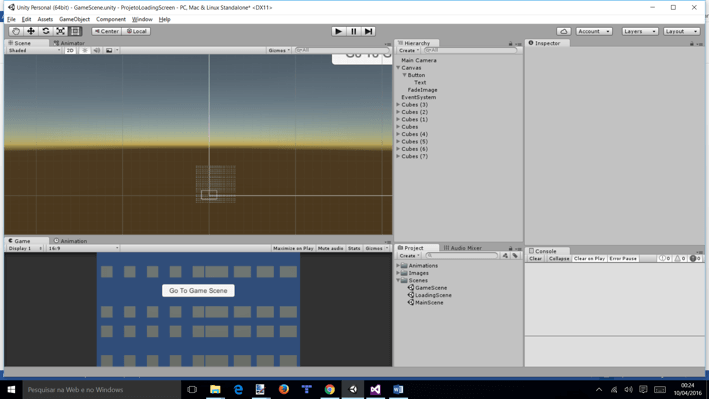Viewport: 709px width, 399px height.
Task: Expand the Animations folder
Action: click(x=398, y=266)
